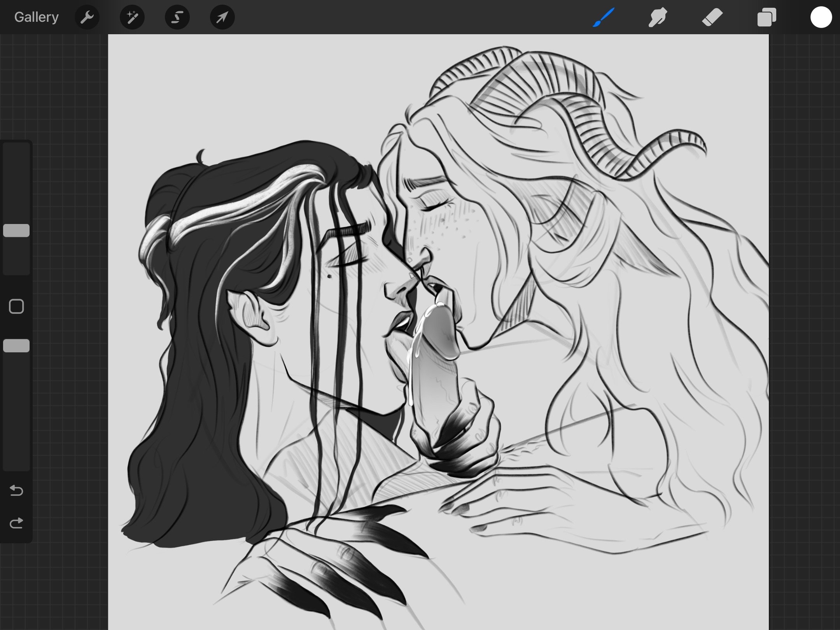840x630 pixels.
Task: Click the brush size slider handle
Action: point(16,231)
